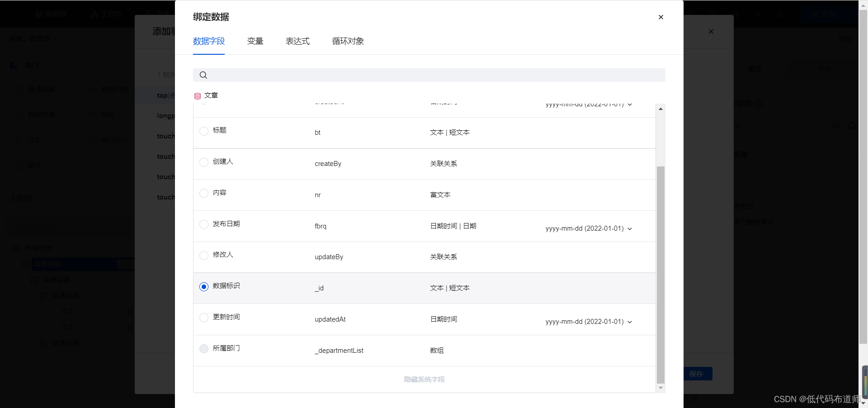Click the selected 数据标识 radio button
This screenshot has width=868, height=408.
204,287
